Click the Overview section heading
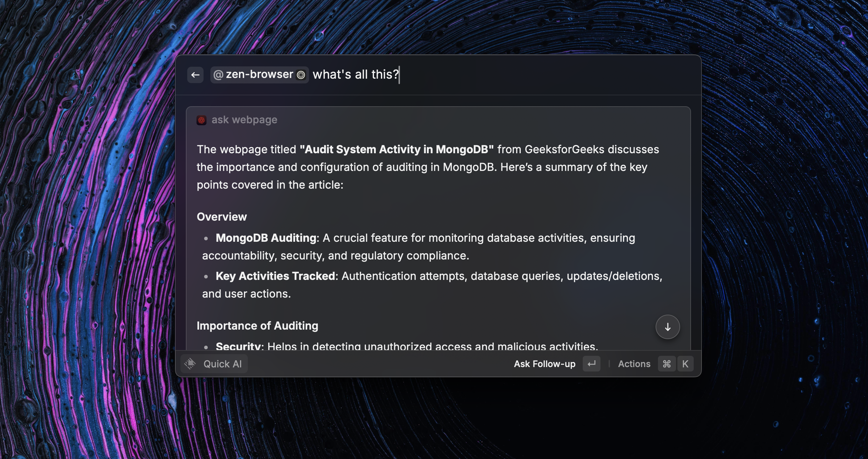The image size is (868, 459). [222, 217]
